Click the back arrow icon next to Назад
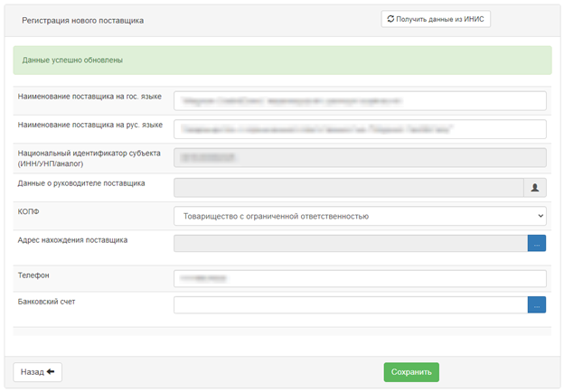Screen dimensions: 564x392 (51, 371)
